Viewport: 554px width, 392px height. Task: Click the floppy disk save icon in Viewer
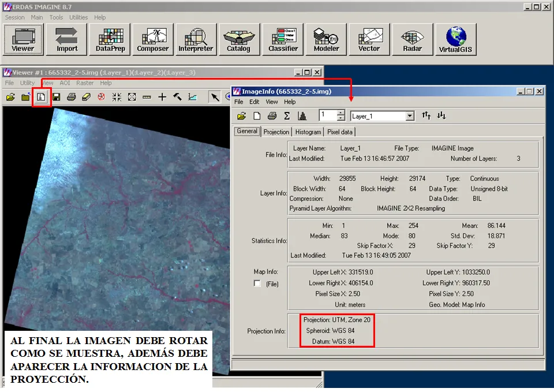coord(56,97)
